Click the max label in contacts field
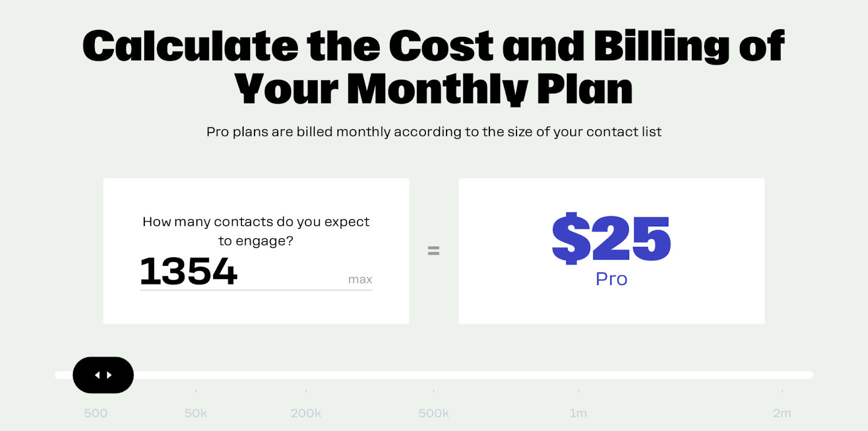 coord(360,280)
